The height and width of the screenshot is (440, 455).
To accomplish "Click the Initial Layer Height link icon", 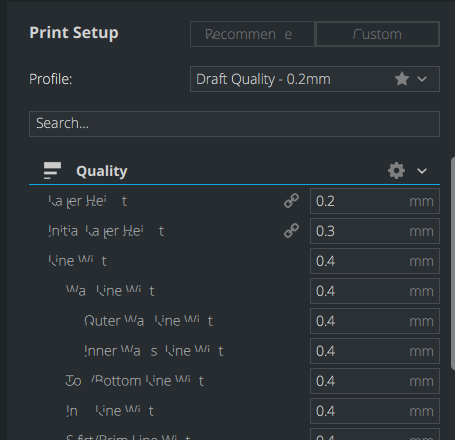I will [291, 231].
